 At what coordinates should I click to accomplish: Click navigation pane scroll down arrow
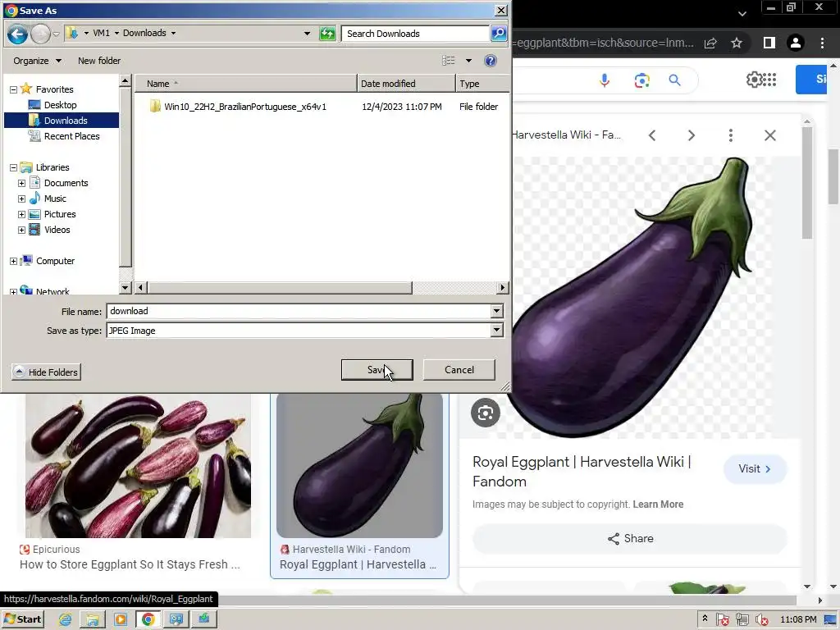(126, 288)
